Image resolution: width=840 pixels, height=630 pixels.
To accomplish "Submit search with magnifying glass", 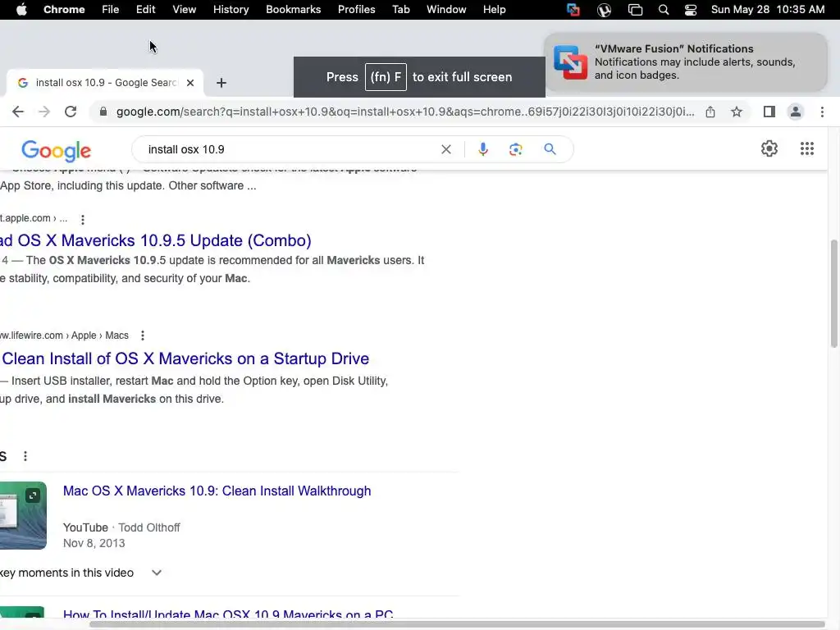I will pos(550,149).
